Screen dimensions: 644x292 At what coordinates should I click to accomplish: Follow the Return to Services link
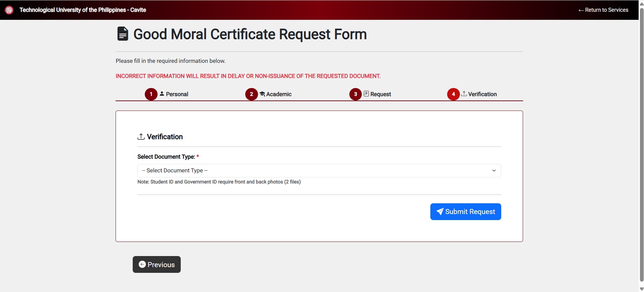coord(603,10)
